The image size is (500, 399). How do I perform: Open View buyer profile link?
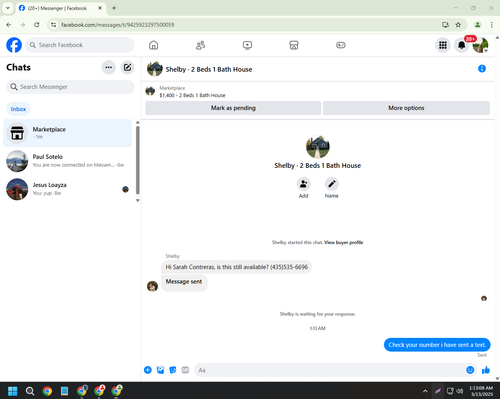tap(344, 242)
